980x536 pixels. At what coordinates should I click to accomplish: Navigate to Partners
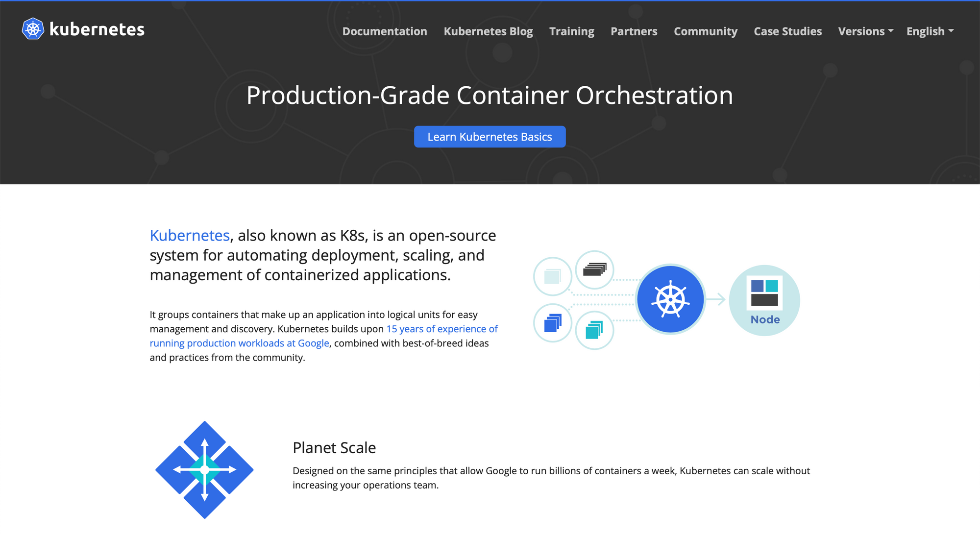pyautogui.click(x=634, y=31)
